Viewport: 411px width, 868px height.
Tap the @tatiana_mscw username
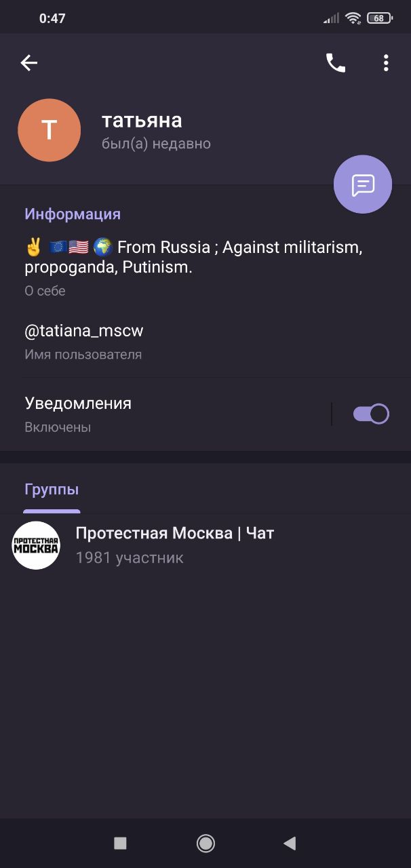point(84,331)
